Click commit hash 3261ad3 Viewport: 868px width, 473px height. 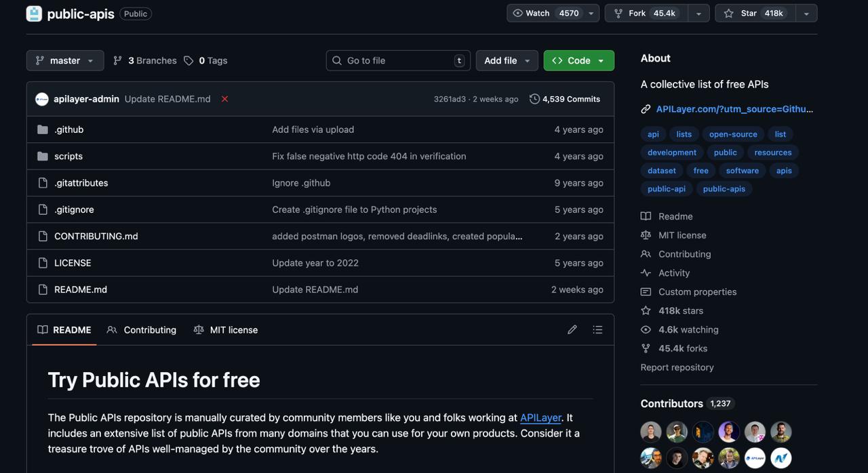[x=450, y=99]
